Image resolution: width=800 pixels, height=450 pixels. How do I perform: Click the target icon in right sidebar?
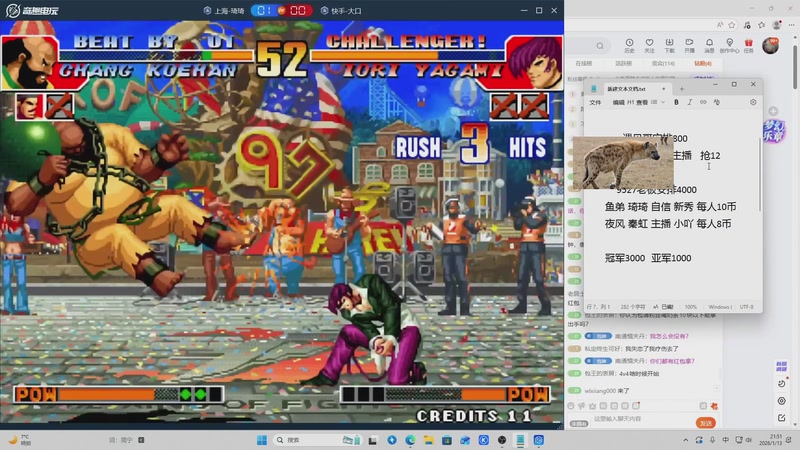click(781, 401)
